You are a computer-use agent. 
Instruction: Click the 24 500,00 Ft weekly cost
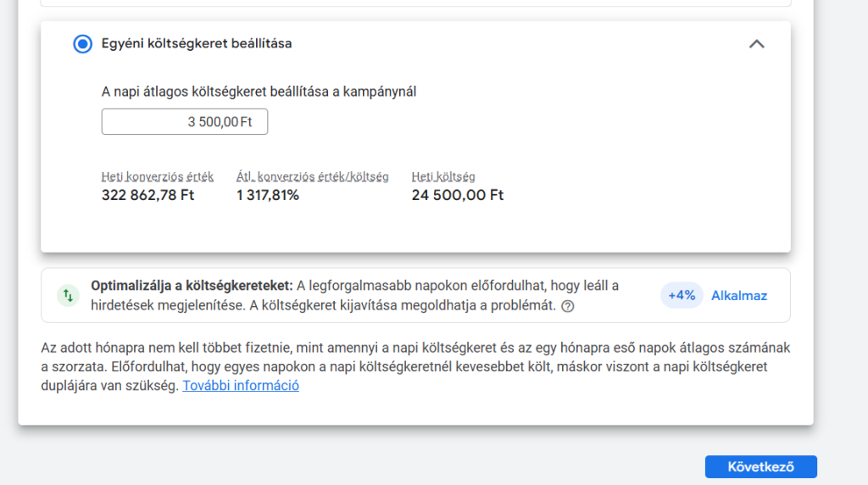(458, 196)
